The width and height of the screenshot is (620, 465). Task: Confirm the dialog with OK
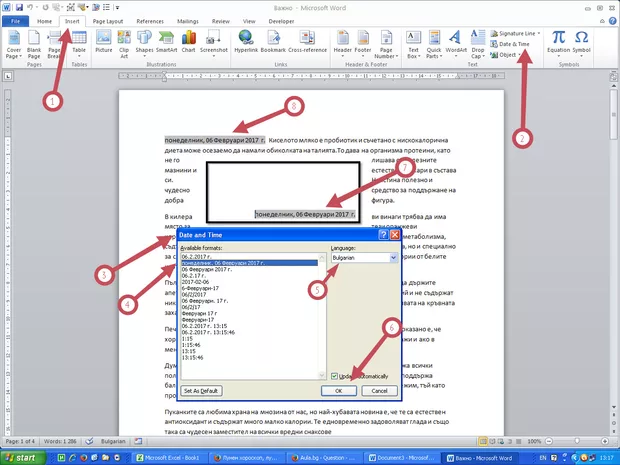point(339,391)
